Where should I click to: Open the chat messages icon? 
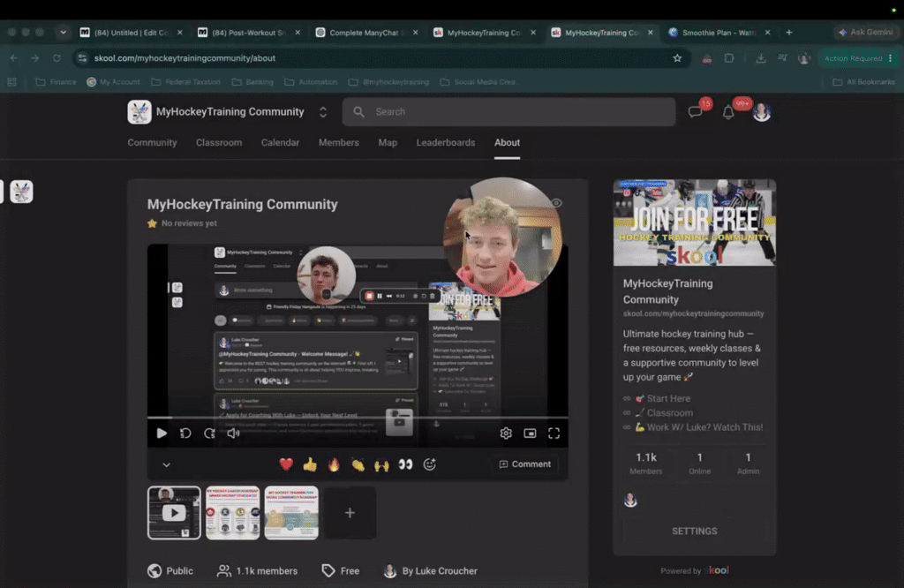pos(696,112)
